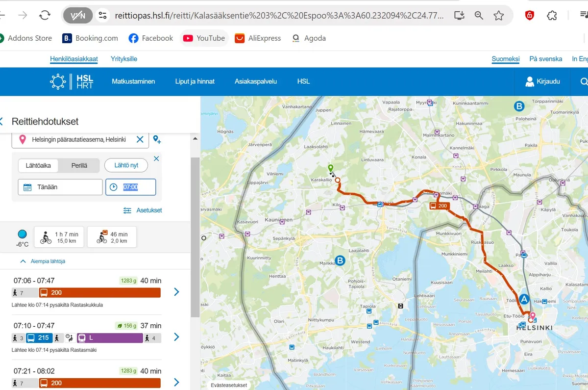
Task: Go forward with the browser arrow
Action: 23,15
